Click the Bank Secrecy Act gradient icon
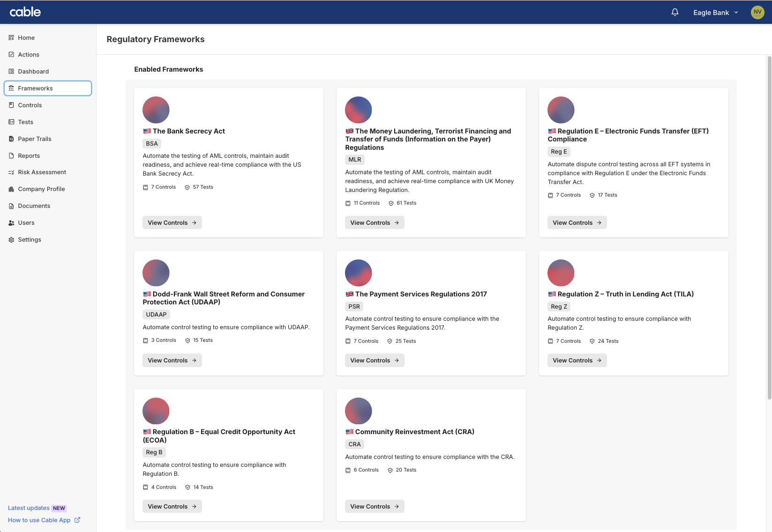The image size is (772, 532). click(156, 110)
